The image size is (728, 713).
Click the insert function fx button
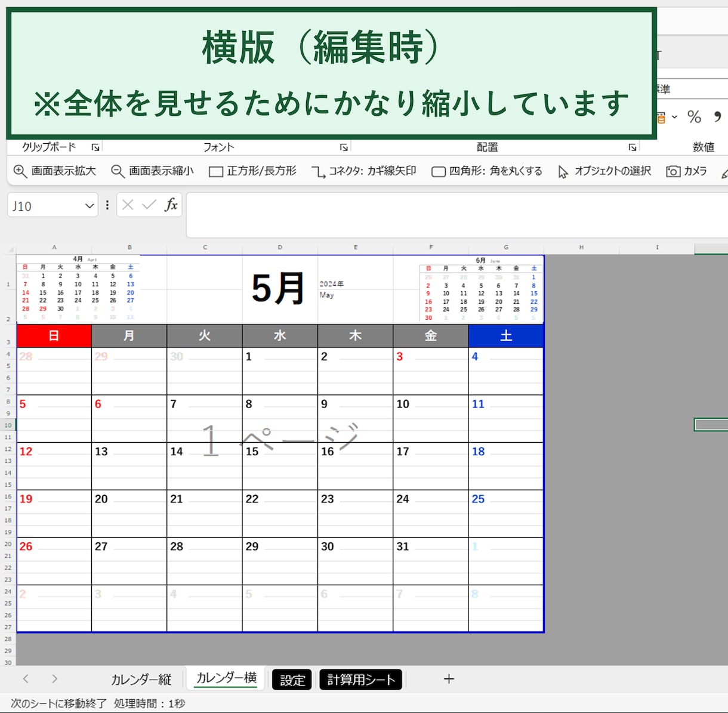(171, 205)
